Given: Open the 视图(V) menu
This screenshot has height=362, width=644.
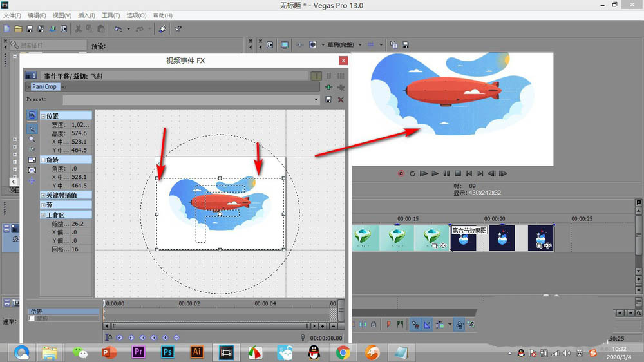Looking at the screenshot, I should [x=62, y=15].
